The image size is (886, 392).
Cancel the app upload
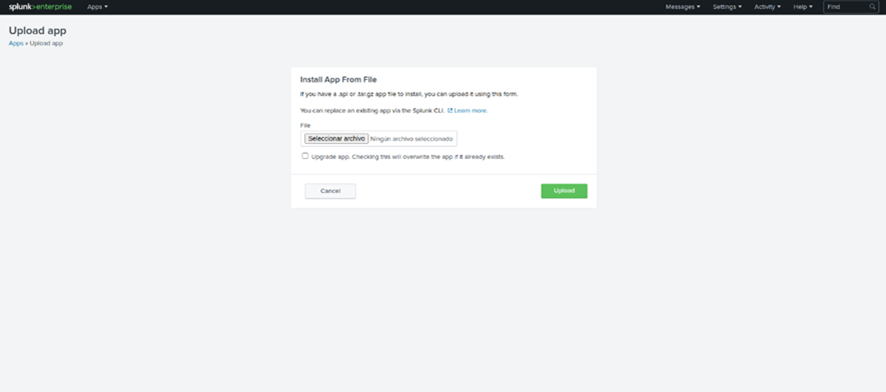pos(330,191)
